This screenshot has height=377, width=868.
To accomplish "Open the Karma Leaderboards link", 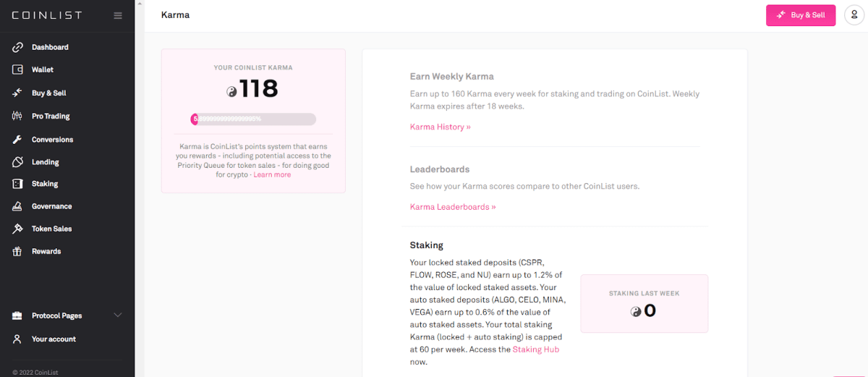I will (x=453, y=206).
